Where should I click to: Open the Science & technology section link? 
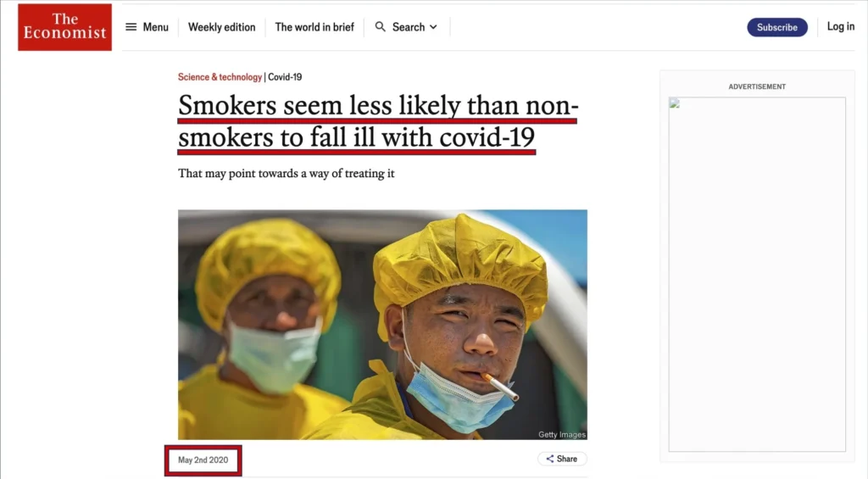pyautogui.click(x=220, y=77)
